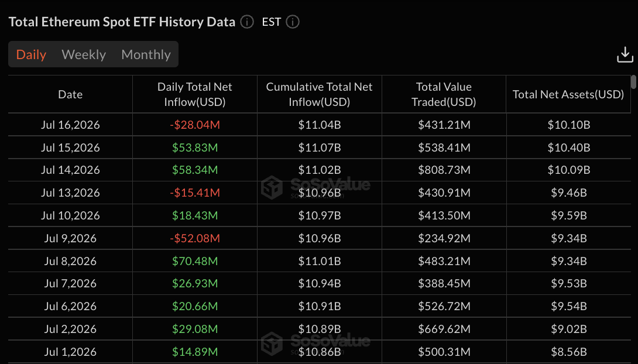Select the Jul 8,2026 date cell
Image resolution: width=638 pixels, height=364 pixels.
(x=70, y=260)
